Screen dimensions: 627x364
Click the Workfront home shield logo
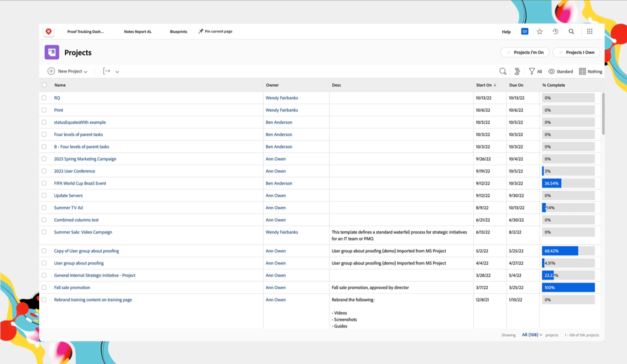coord(49,32)
